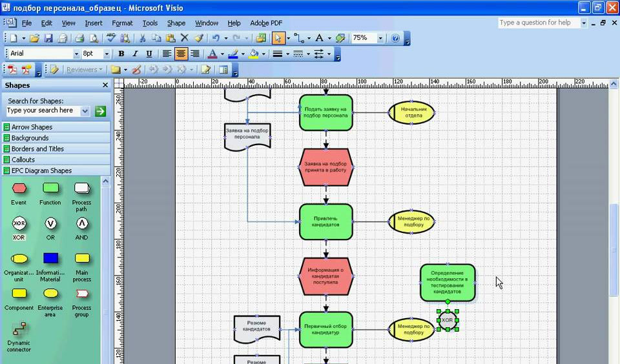Open the Adobe PDF menu
620x364 pixels.
click(x=266, y=23)
